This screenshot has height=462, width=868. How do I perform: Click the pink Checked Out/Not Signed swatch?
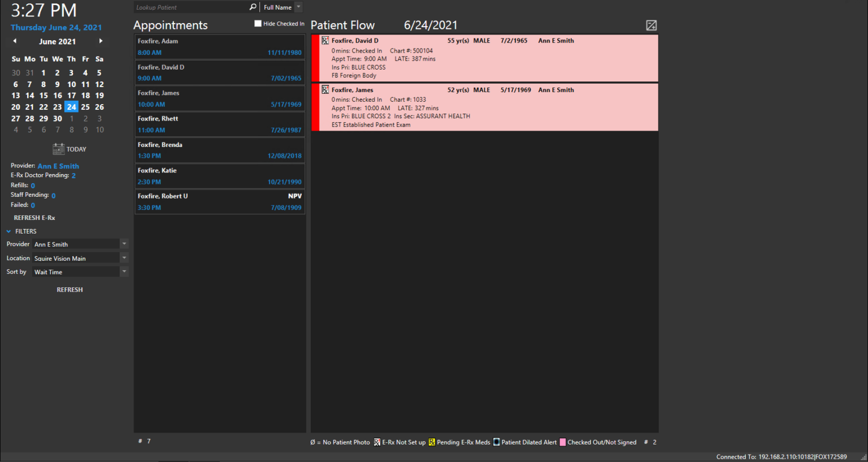pos(562,442)
